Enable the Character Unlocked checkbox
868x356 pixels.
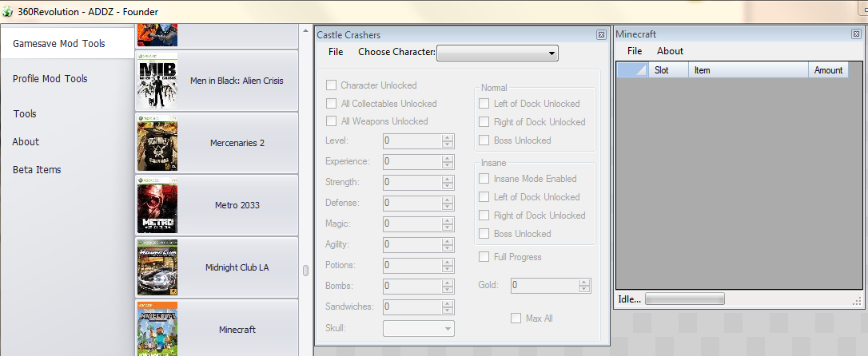[x=331, y=85]
